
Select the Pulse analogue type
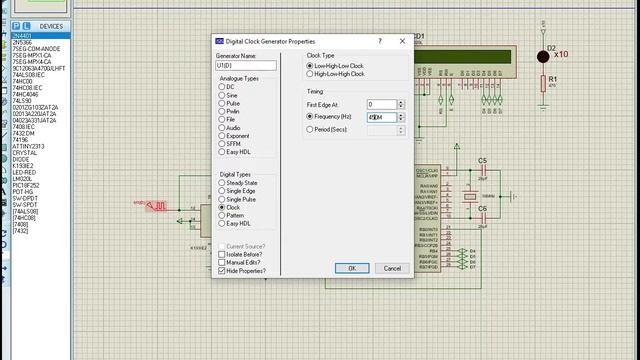(x=222, y=103)
